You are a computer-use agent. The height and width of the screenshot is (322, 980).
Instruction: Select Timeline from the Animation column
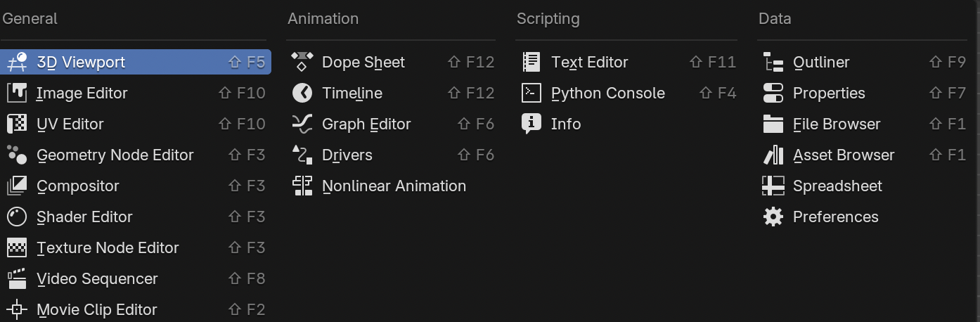pos(352,93)
